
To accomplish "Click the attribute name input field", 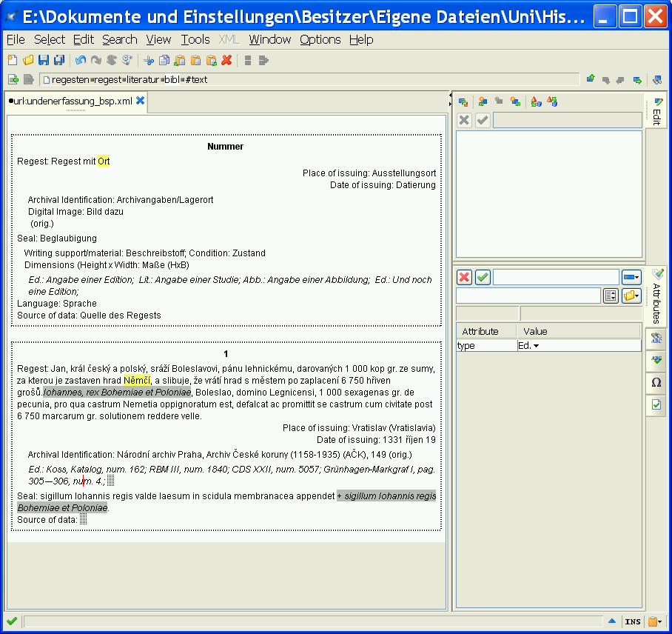I will pyautogui.click(x=556, y=278).
